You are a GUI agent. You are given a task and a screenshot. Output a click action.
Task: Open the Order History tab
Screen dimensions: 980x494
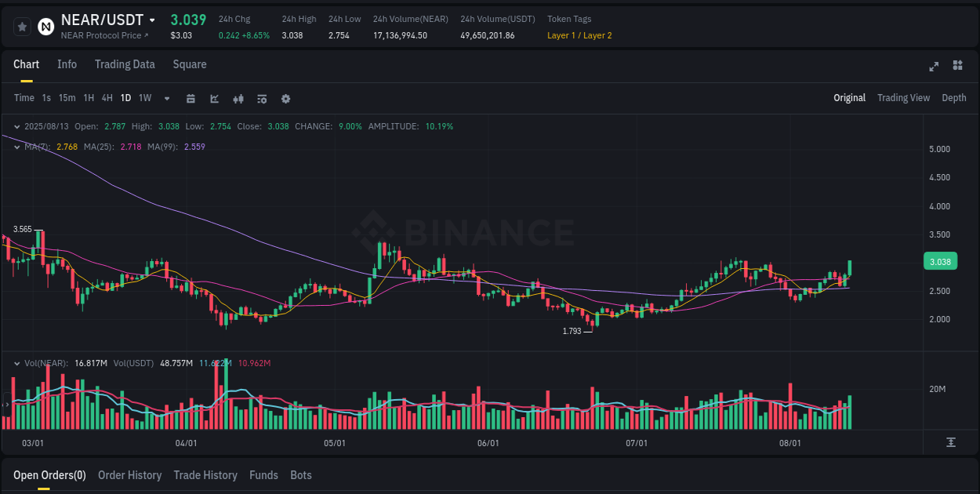pos(129,475)
